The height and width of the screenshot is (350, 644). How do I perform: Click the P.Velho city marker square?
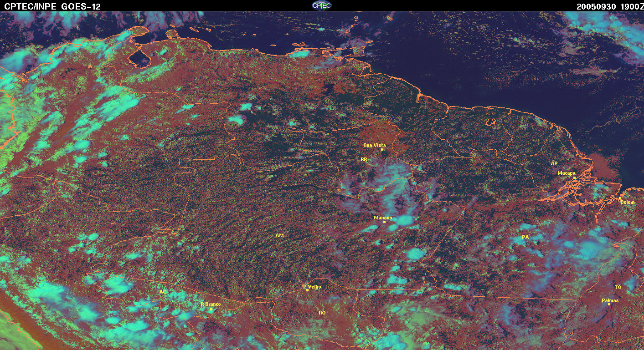(x=307, y=290)
